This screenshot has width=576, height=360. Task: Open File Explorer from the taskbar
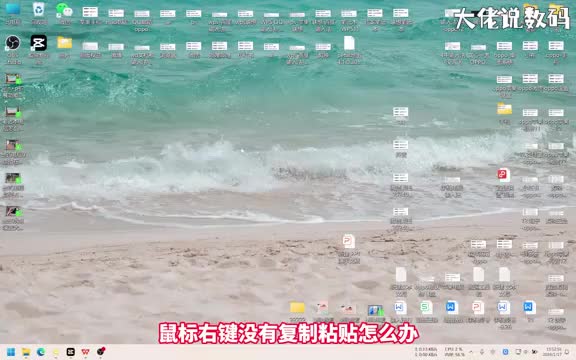coord(26,352)
